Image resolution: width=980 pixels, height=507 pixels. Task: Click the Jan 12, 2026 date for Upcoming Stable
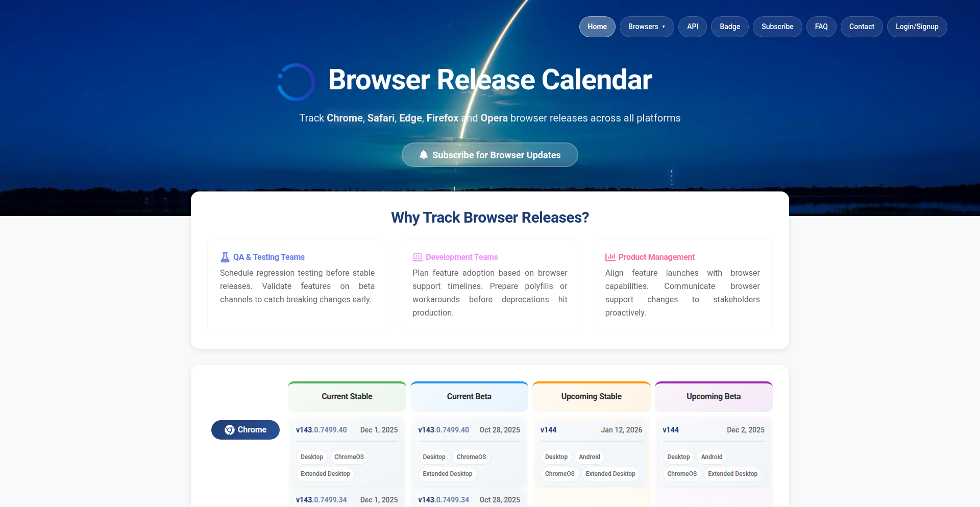point(622,430)
